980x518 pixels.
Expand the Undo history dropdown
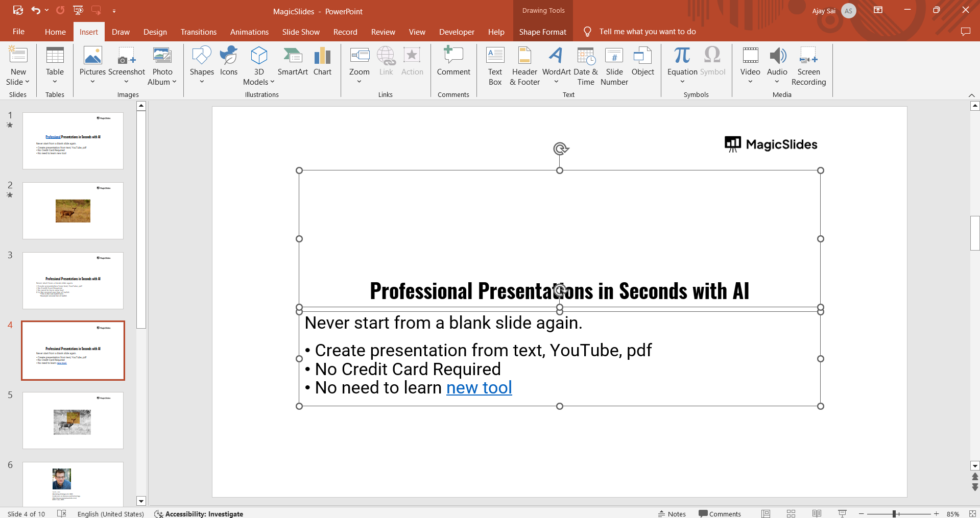[x=47, y=10]
